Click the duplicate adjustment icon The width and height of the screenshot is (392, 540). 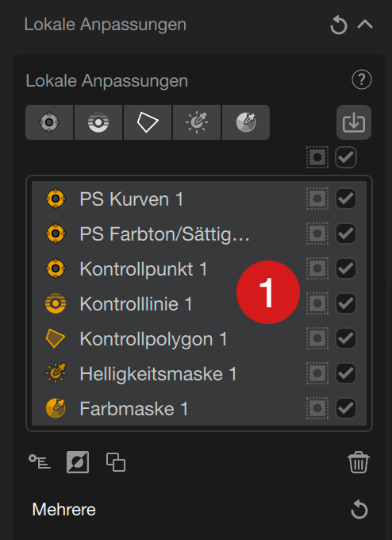click(x=116, y=462)
